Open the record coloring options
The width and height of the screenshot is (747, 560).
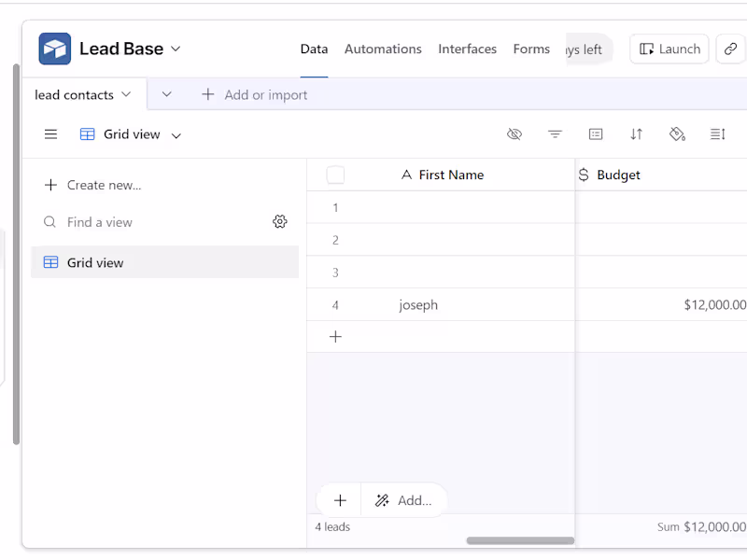coord(676,133)
